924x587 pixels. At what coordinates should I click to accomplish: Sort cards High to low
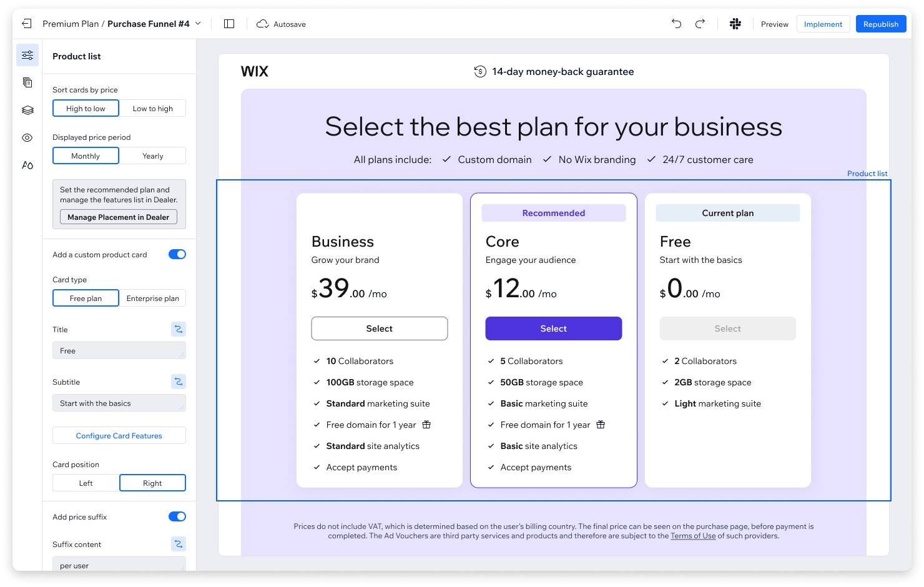click(86, 108)
